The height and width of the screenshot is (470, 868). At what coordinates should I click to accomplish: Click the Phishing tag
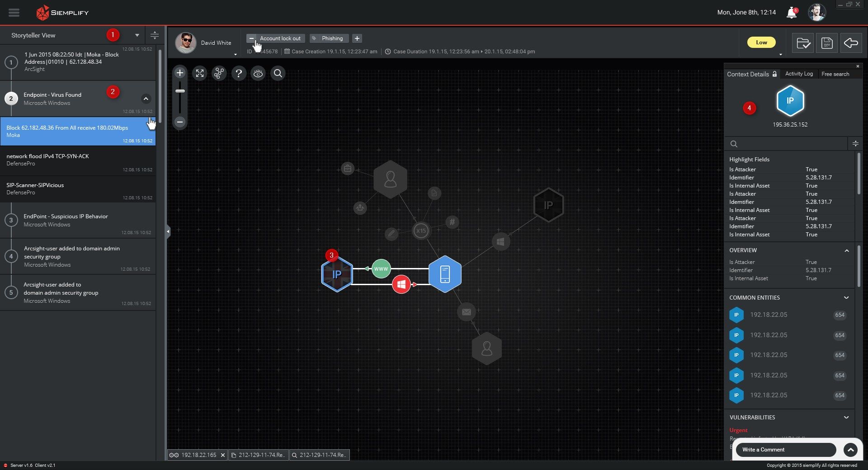pos(329,38)
